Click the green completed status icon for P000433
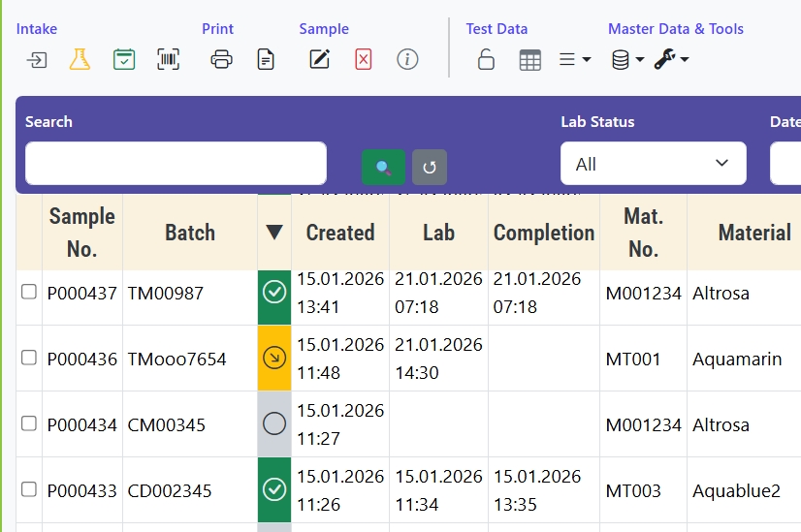Screen dimensions: 801x532 click(274, 489)
